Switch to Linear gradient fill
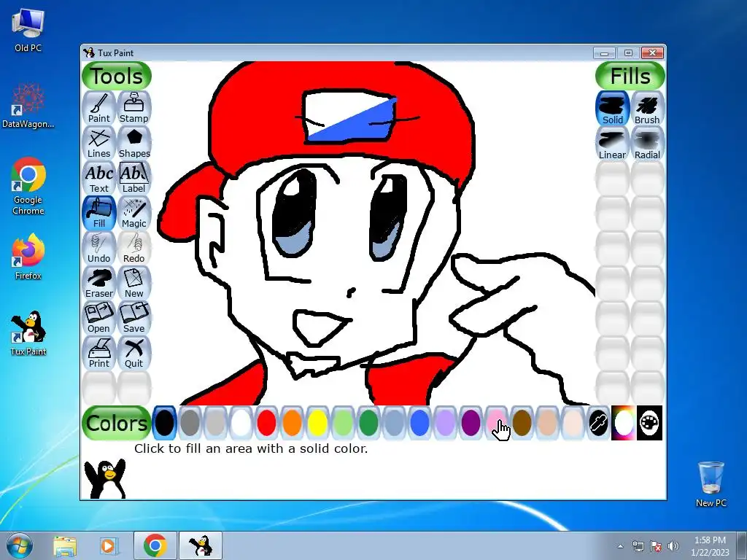 613,144
